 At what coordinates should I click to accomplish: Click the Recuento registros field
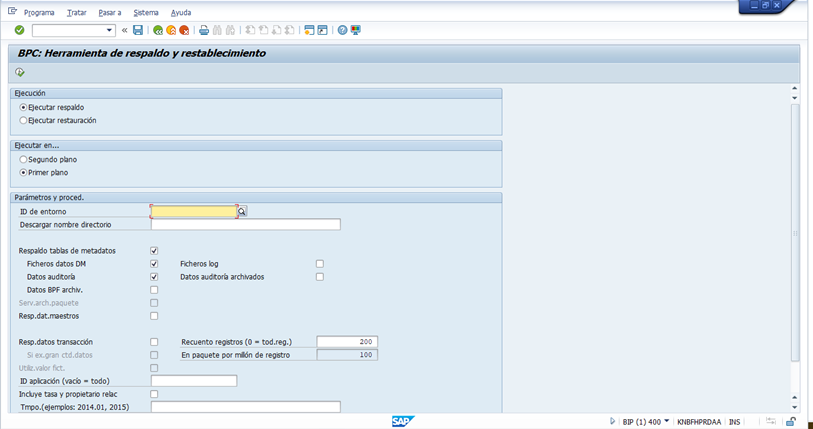click(346, 342)
